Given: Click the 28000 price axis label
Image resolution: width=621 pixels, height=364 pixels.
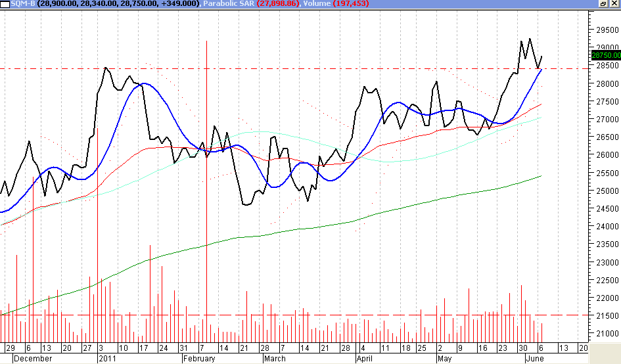Looking at the screenshot, I should 607,83.
